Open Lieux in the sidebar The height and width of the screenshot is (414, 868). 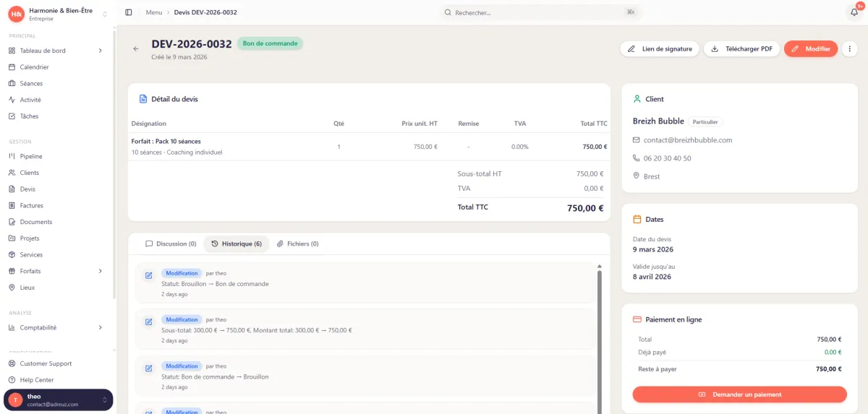pos(27,288)
